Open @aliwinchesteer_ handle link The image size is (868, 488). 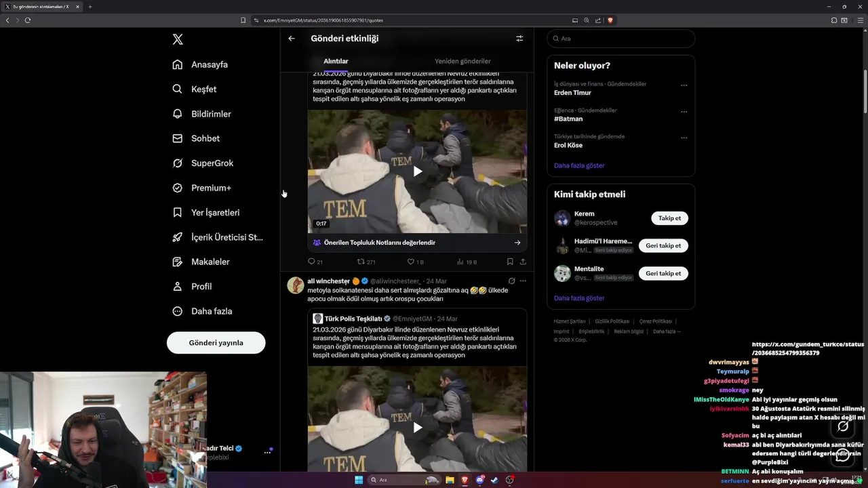395,281
